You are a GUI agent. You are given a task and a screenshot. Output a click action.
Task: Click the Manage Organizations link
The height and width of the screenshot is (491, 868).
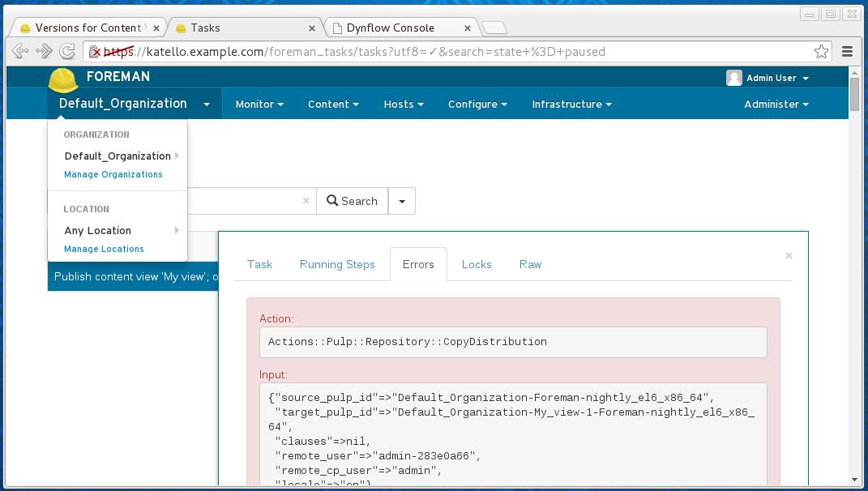click(113, 174)
